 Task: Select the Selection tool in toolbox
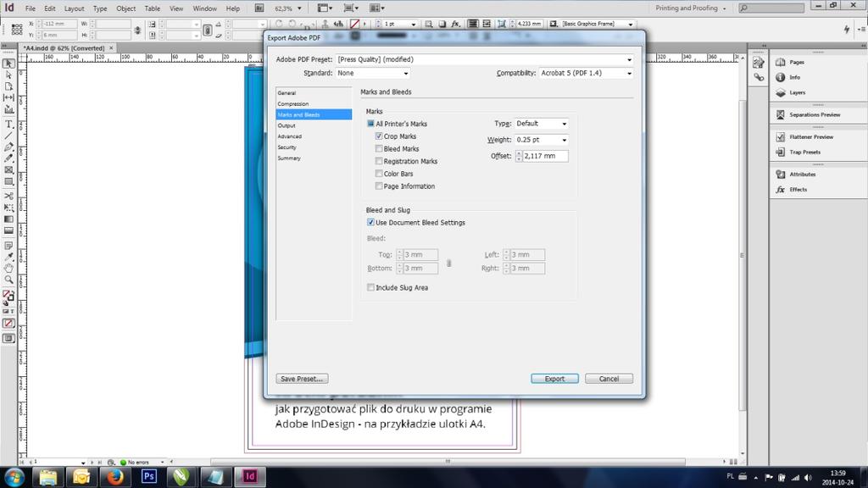(x=8, y=64)
